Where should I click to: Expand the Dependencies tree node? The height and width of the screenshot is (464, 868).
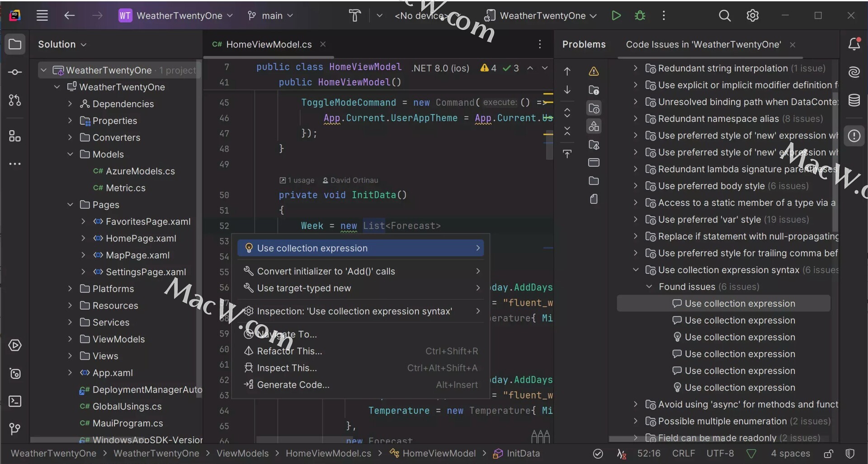click(70, 104)
